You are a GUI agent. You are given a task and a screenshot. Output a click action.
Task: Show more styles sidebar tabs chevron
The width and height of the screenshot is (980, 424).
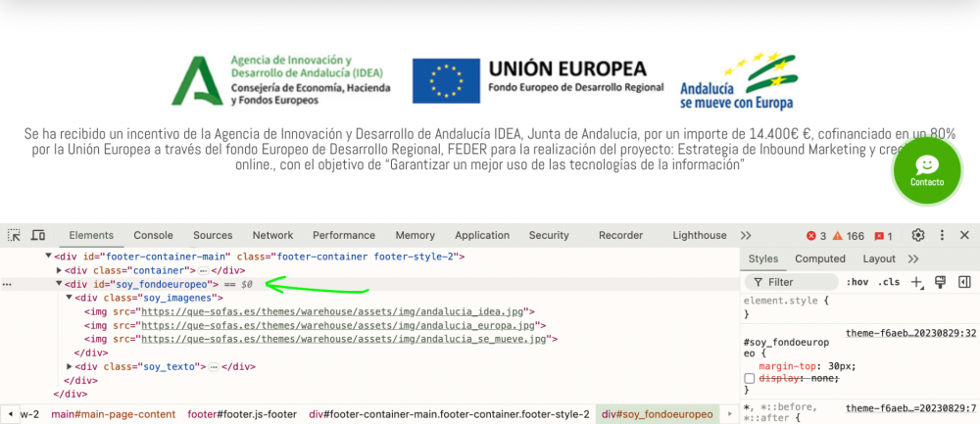(913, 259)
